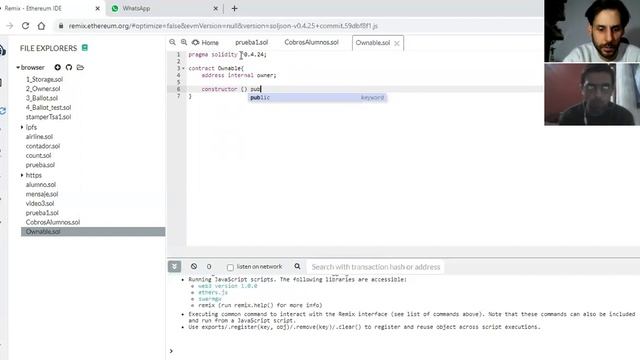Image resolution: width=640 pixels, height=360 pixels.
Task: Collapse the browser folder tree
Action: pyautogui.click(x=18, y=67)
